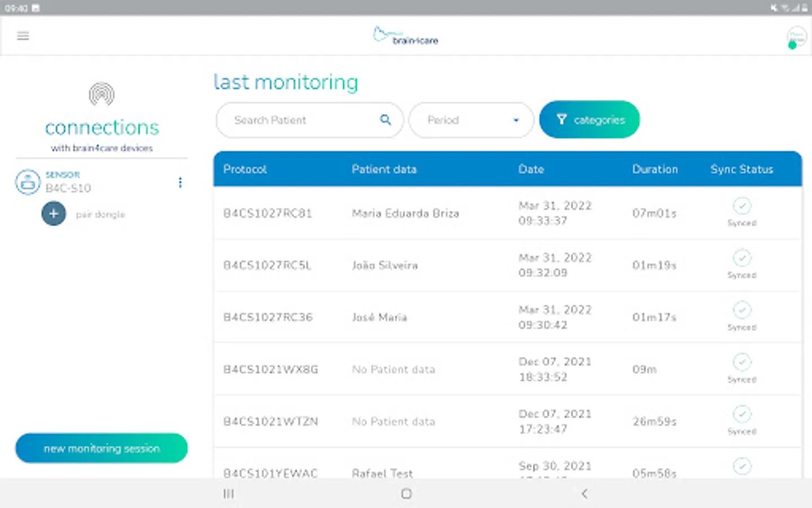This screenshot has height=508, width=812.
Task: Click the B4C-S10 sensor name
Action: [68, 188]
